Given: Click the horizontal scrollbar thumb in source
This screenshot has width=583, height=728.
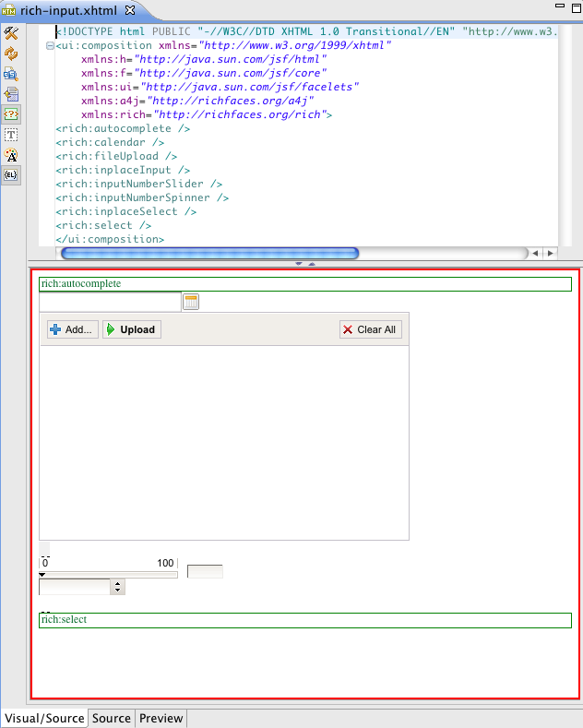Looking at the screenshot, I should (x=209, y=254).
